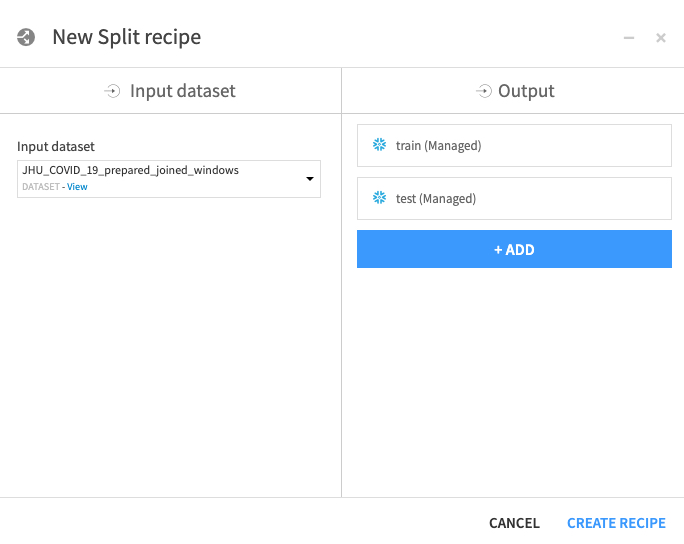This screenshot has width=684, height=544.
Task: Click the Input dataset panel header title
Action: pos(183,91)
